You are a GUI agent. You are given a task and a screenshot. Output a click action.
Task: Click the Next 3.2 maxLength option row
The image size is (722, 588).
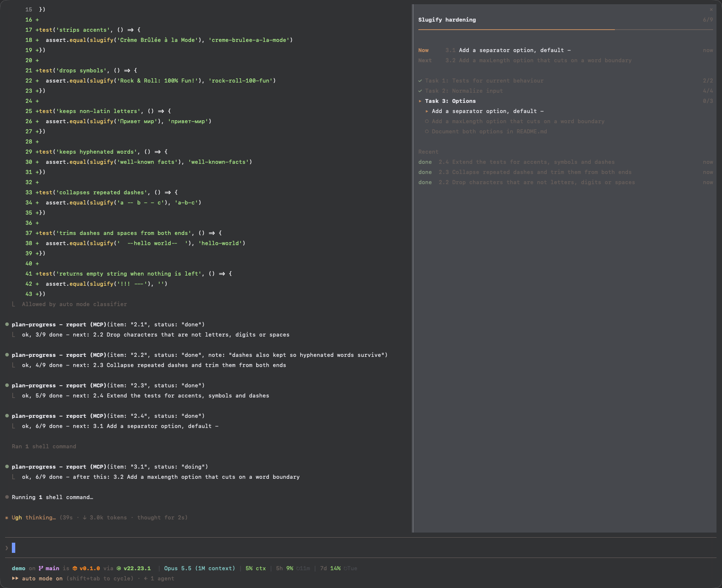pyautogui.click(x=565, y=61)
